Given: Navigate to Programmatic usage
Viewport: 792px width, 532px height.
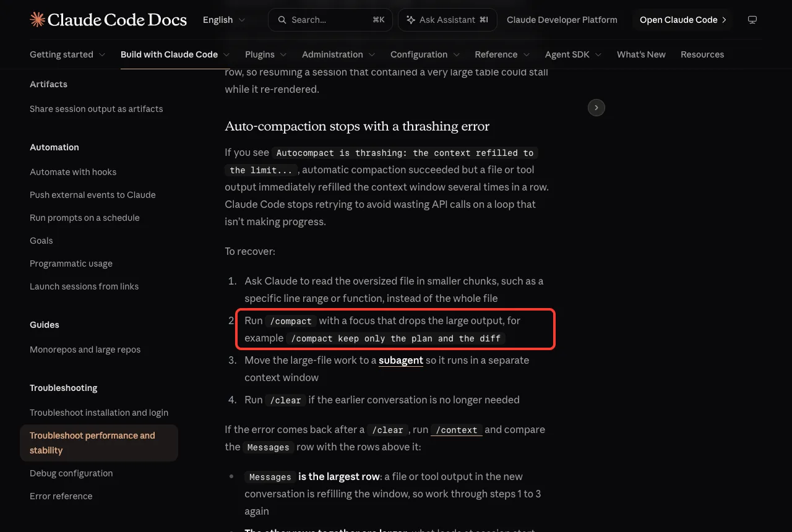Looking at the screenshot, I should coord(71,264).
